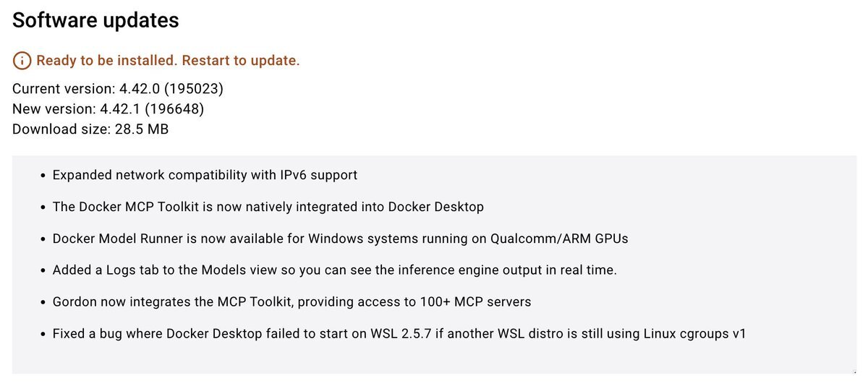Viewport: 868px width, 386px height.
Task: Click the info circle icon beside Ready to be installed
Action: (22, 61)
